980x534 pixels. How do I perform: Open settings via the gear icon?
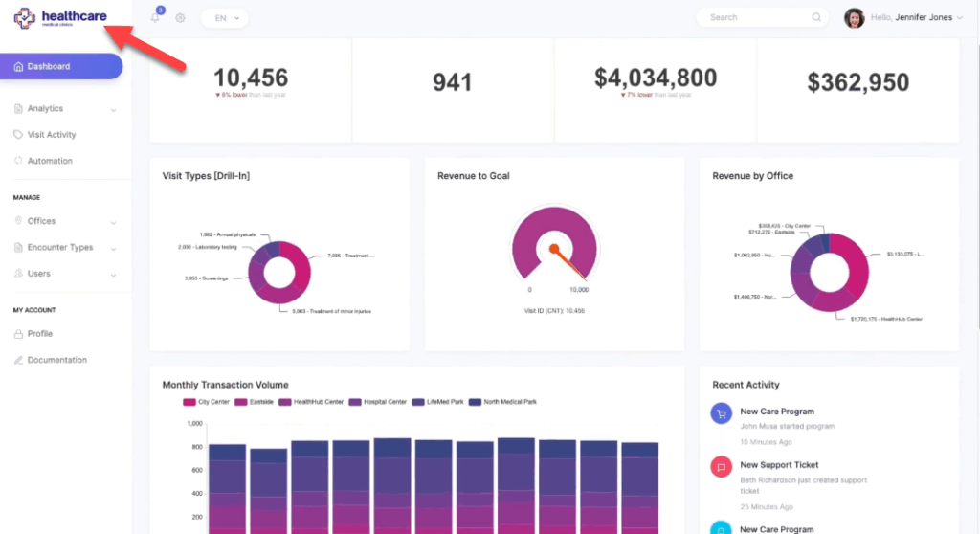180,18
